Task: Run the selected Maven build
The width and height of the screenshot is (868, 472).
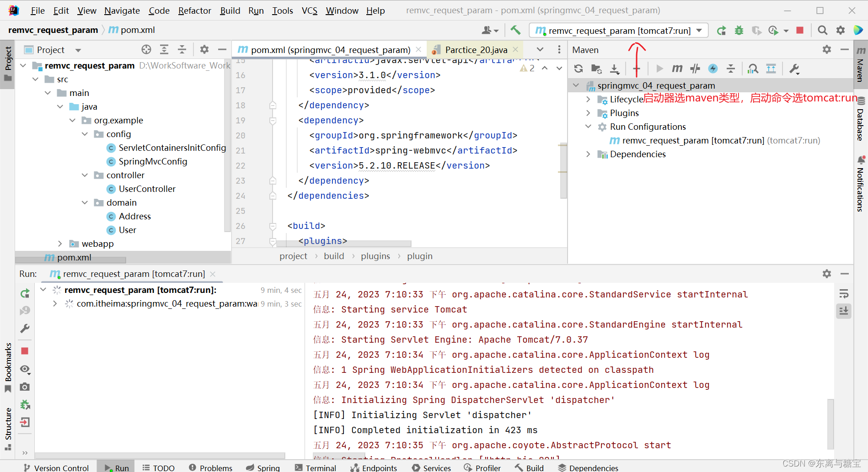Action: [659, 69]
